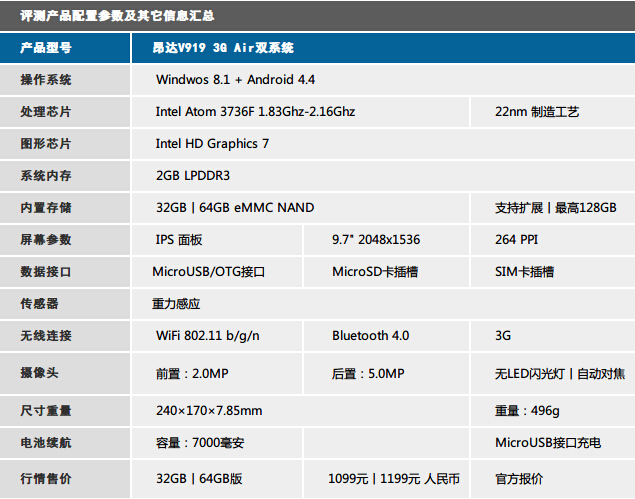Select the 行情售价 row label

pyautogui.click(x=46, y=478)
